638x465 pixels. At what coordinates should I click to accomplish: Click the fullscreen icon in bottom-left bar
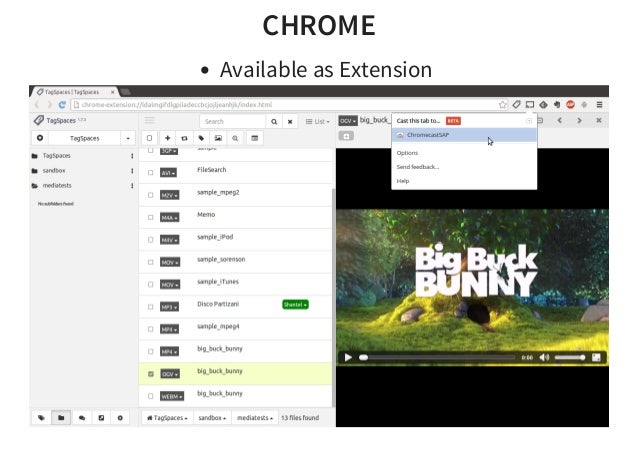[101, 418]
